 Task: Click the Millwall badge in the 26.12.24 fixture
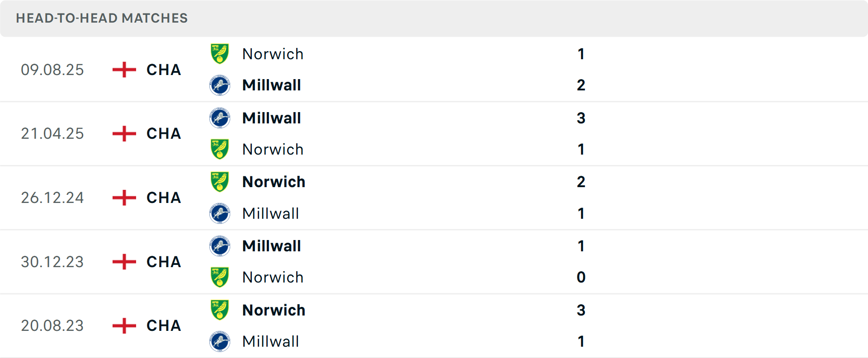(x=220, y=213)
